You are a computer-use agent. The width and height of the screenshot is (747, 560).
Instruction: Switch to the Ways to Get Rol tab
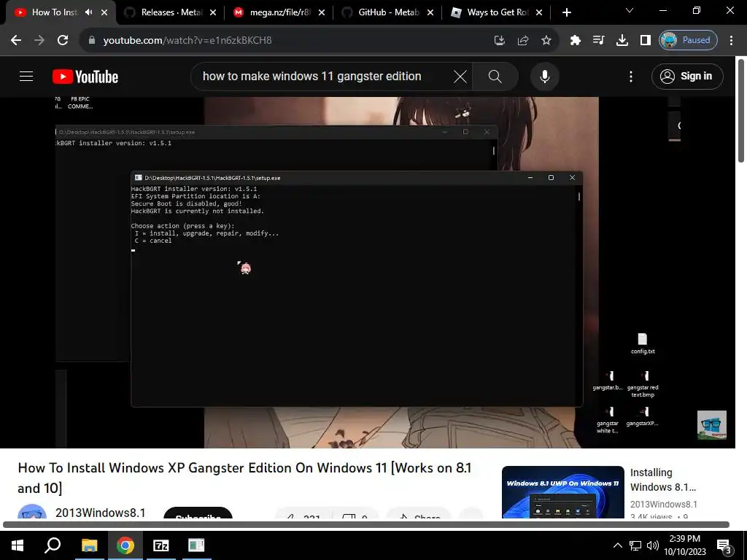pyautogui.click(x=497, y=12)
